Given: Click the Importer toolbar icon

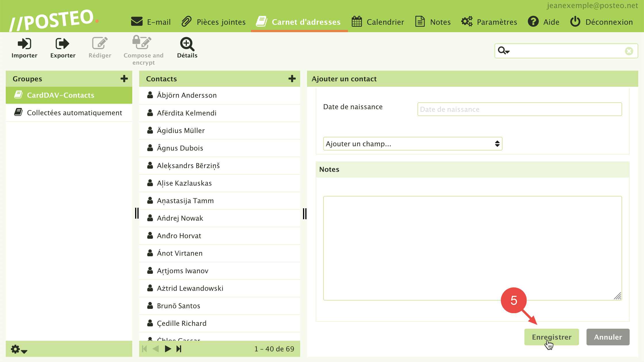Looking at the screenshot, I should point(24,48).
